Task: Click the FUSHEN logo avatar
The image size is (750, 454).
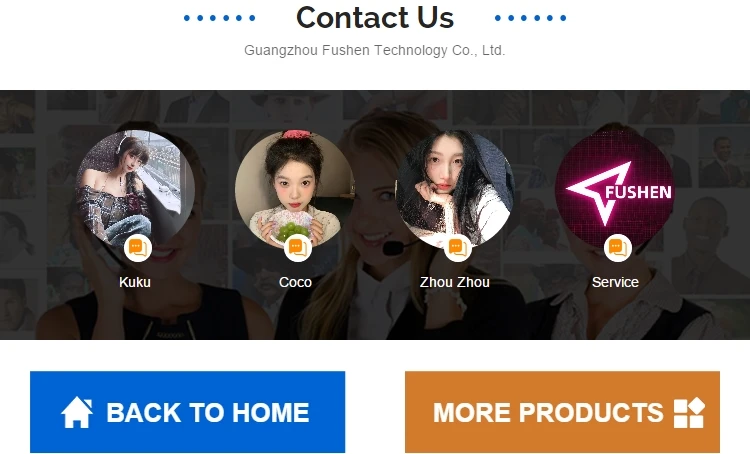Action: tap(615, 189)
